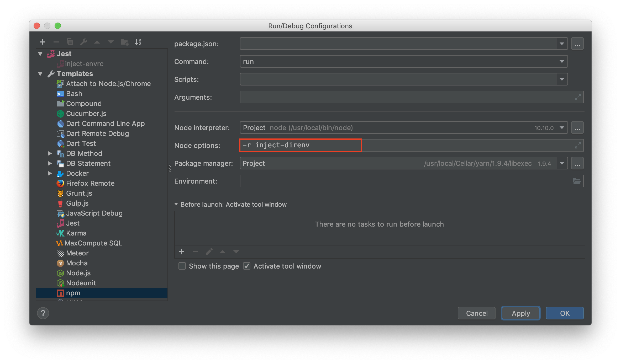Open the Command dropdown menu

pos(562,62)
